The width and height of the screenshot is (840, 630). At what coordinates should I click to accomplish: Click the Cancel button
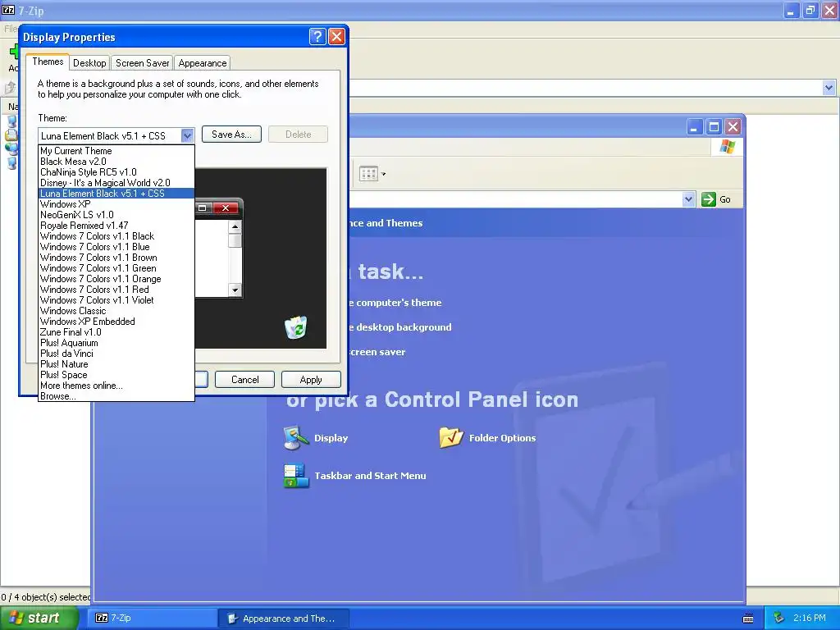click(x=244, y=379)
